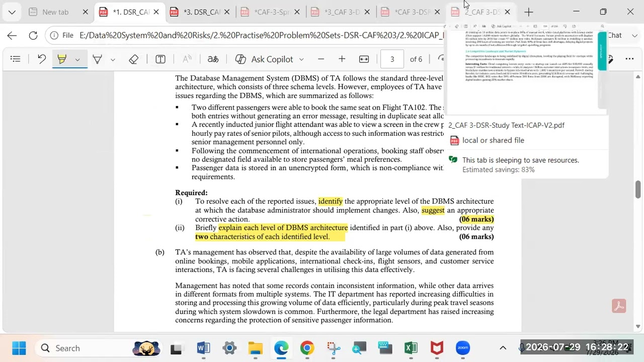The image size is (644, 362).
Task: Open McAfee from taskbar
Action: (x=437, y=348)
